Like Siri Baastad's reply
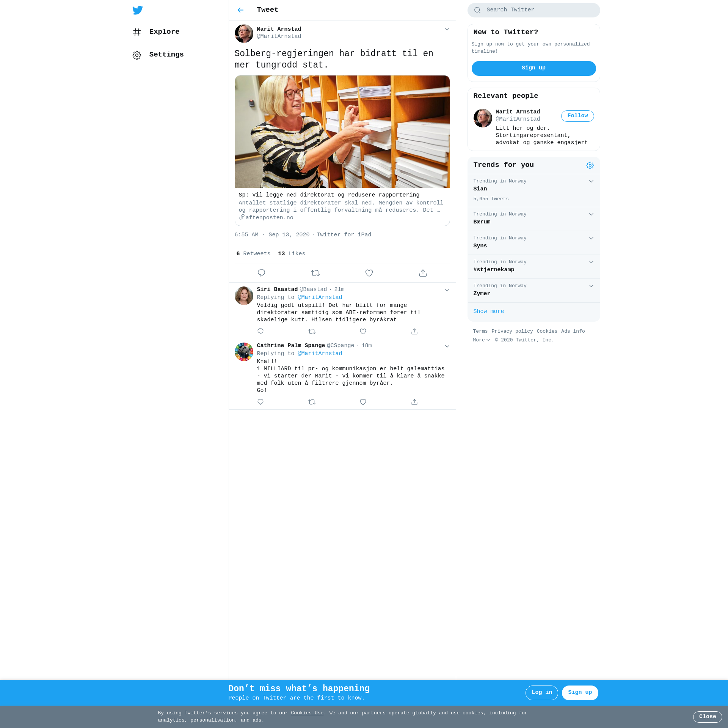 click(363, 332)
